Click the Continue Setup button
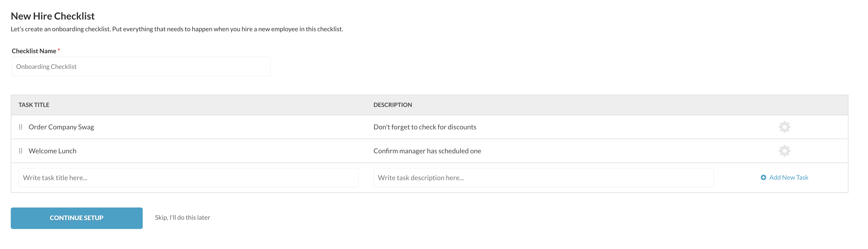Image resolution: width=868 pixels, height=249 pixels. 76,218
